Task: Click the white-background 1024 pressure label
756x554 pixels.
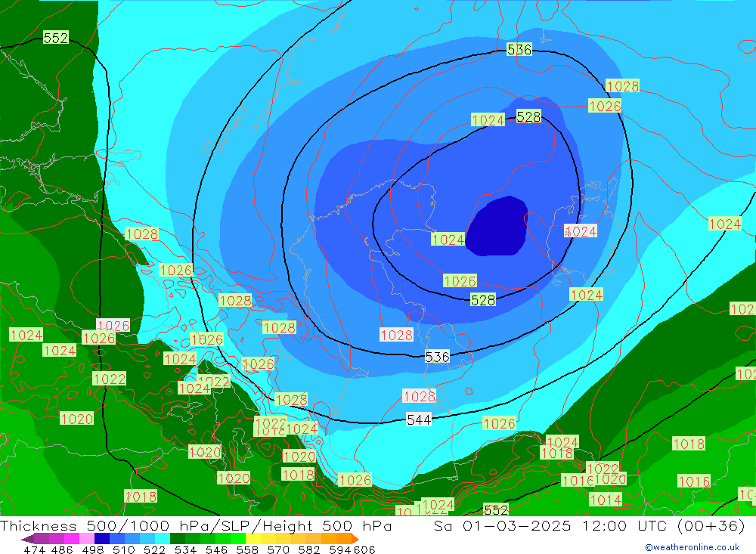Action: (x=581, y=231)
